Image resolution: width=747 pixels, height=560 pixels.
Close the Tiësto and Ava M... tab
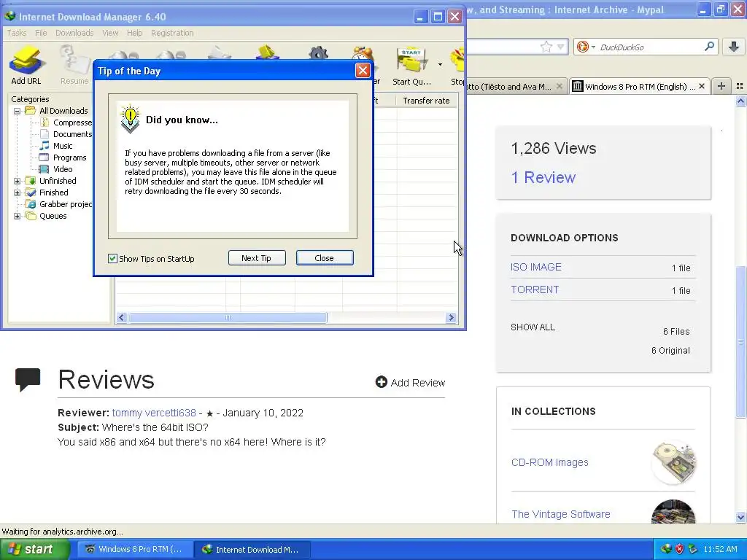click(560, 86)
